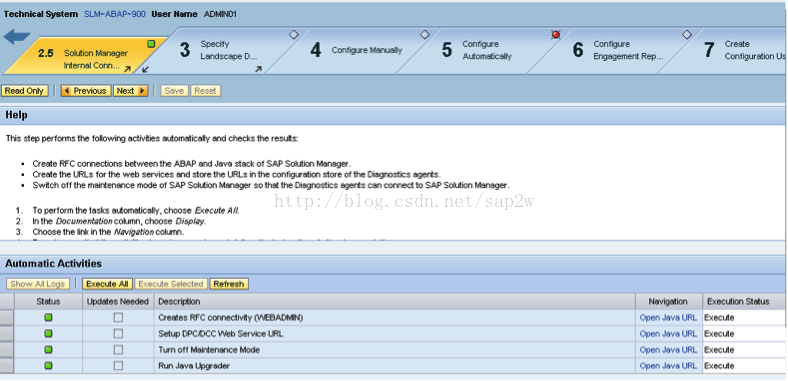This screenshot has width=788, height=381.
Task: Click the Navigation column header
Action: coord(668,302)
